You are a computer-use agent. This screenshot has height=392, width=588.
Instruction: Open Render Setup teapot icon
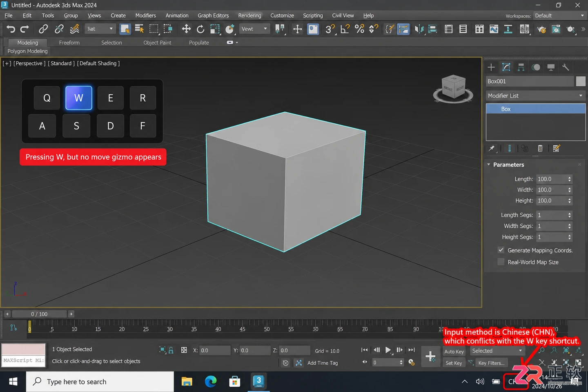pos(541,29)
